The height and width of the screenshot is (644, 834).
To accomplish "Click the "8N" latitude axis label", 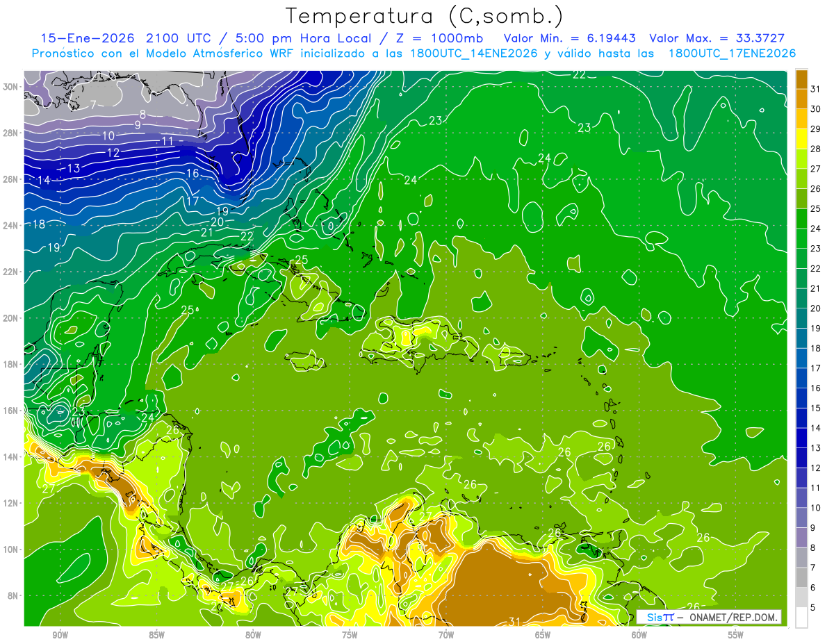I will tap(13, 595).
